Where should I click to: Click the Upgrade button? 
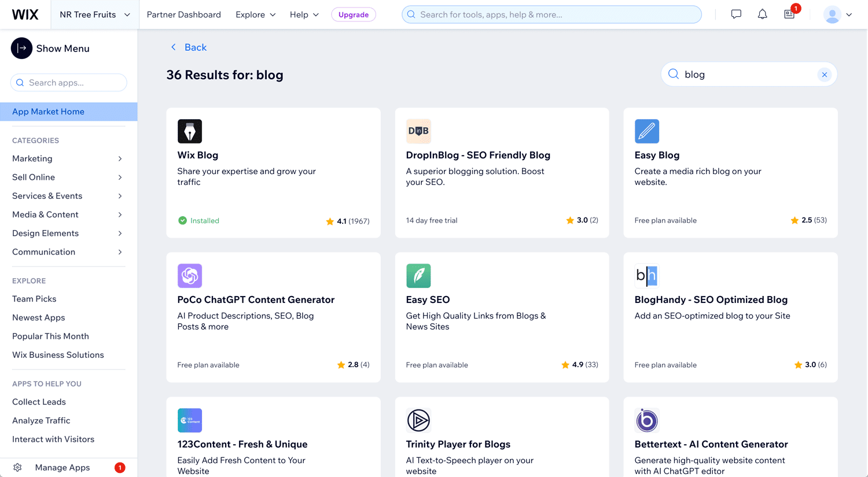click(354, 14)
